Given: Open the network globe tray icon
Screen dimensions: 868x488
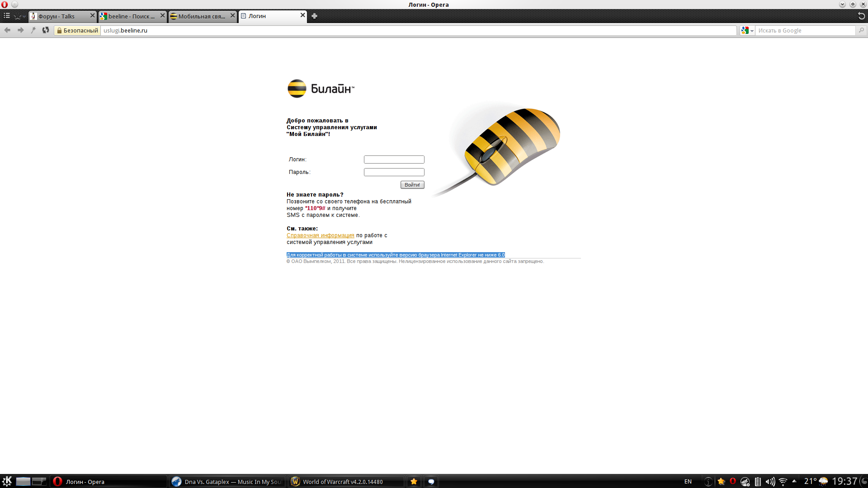Looking at the screenshot, I should point(745,482).
